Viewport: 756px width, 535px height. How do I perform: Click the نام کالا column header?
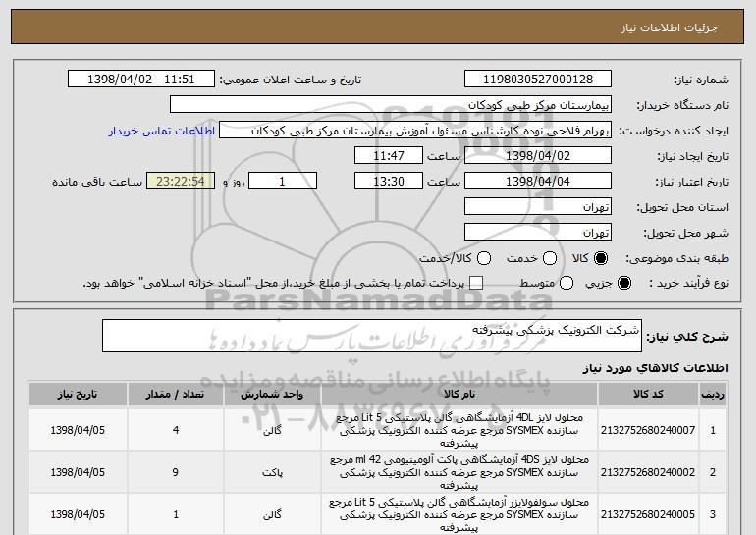(x=459, y=395)
